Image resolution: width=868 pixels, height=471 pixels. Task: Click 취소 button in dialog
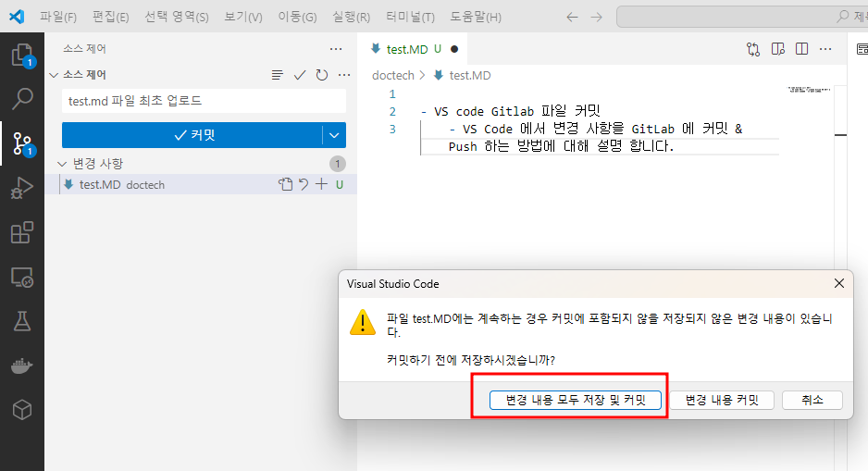[812, 400]
